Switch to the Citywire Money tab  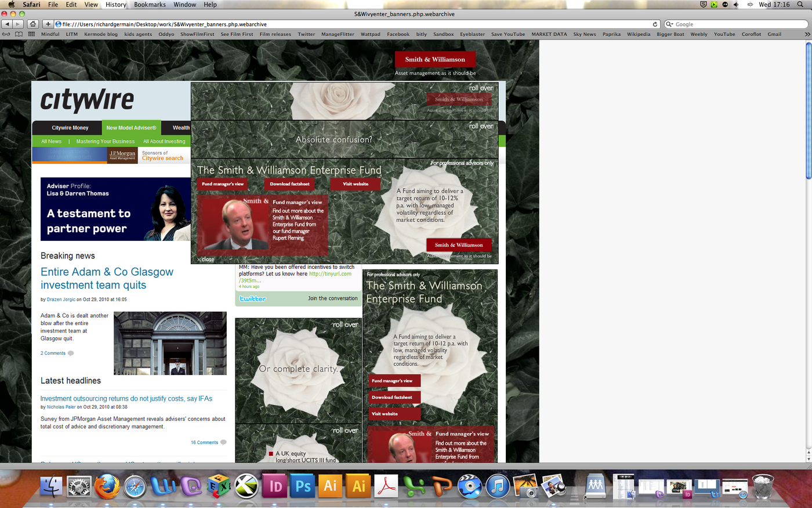[70, 128]
